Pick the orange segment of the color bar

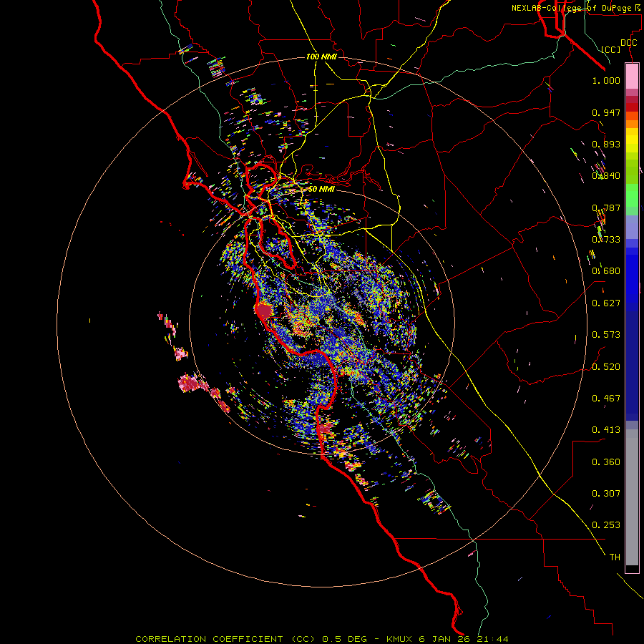tap(632, 123)
